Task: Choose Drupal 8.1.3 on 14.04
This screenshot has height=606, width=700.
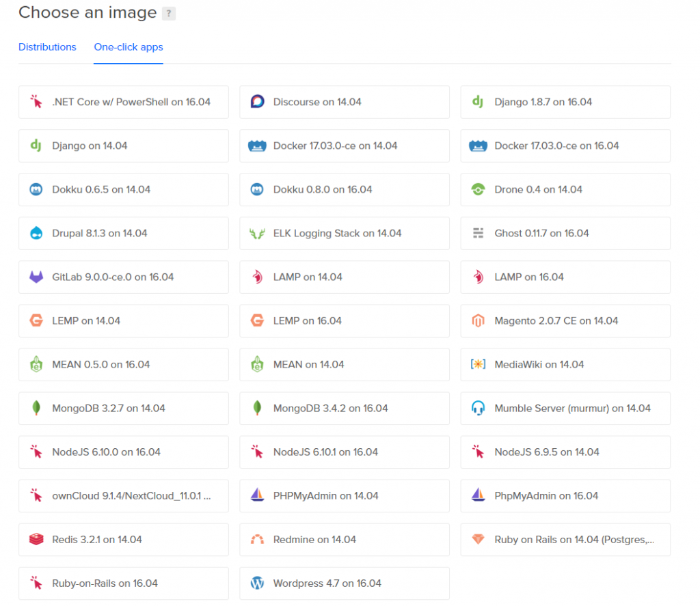Action: pyautogui.click(x=124, y=234)
